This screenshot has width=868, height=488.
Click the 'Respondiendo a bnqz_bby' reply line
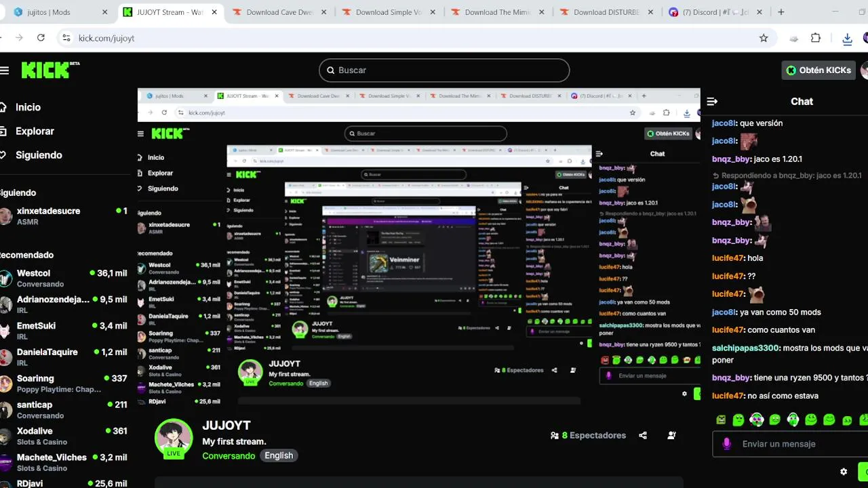pyautogui.click(x=787, y=176)
